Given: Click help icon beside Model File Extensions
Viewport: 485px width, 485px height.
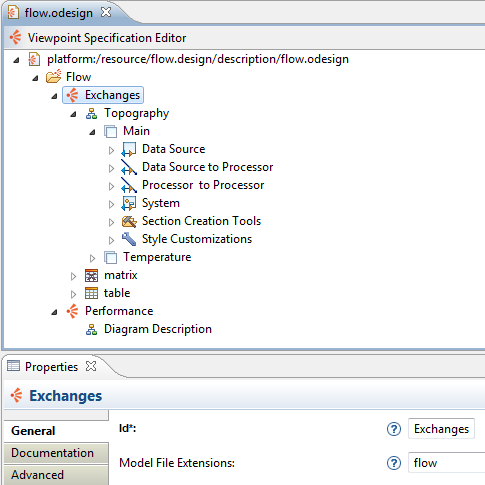Looking at the screenshot, I should 394,463.
